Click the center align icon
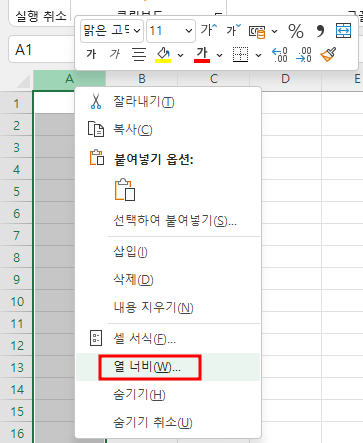This screenshot has width=363, height=443. click(x=139, y=54)
